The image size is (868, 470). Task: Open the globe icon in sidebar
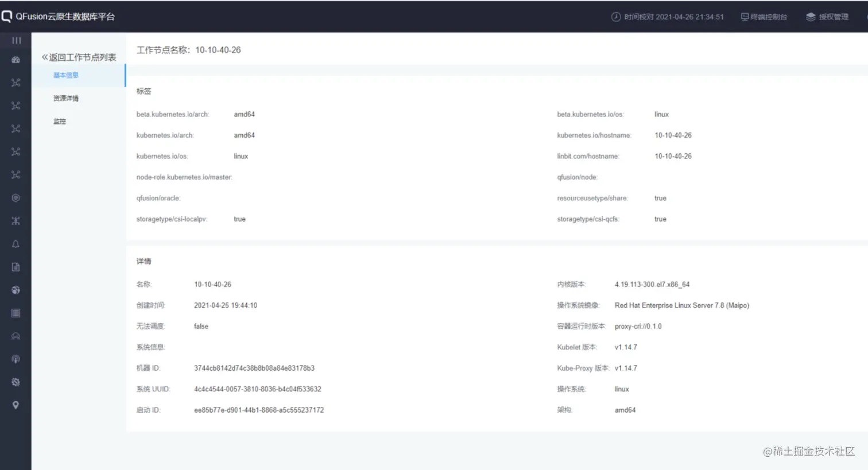[16, 290]
